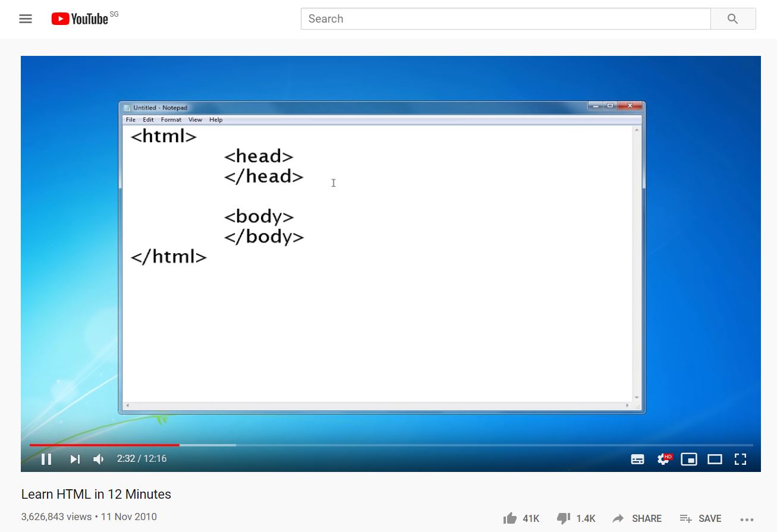The height and width of the screenshot is (532, 777).
Task: Open more actions three-dot menu
Action: click(747, 520)
